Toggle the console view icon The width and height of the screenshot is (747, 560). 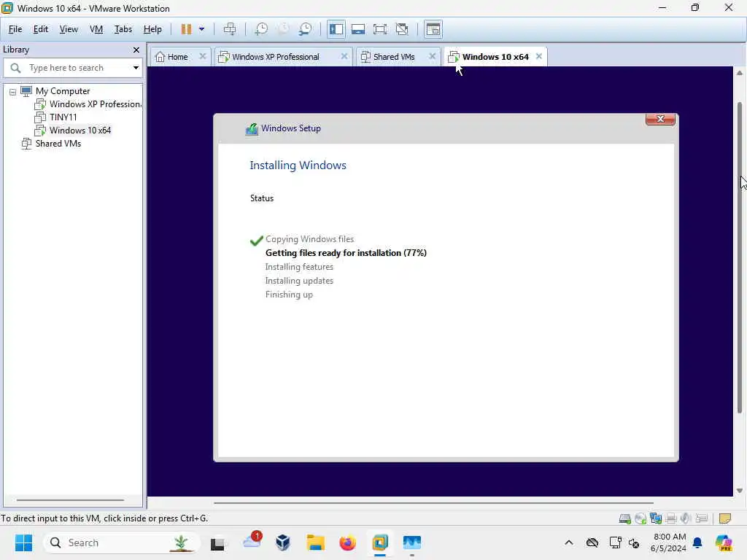(433, 29)
